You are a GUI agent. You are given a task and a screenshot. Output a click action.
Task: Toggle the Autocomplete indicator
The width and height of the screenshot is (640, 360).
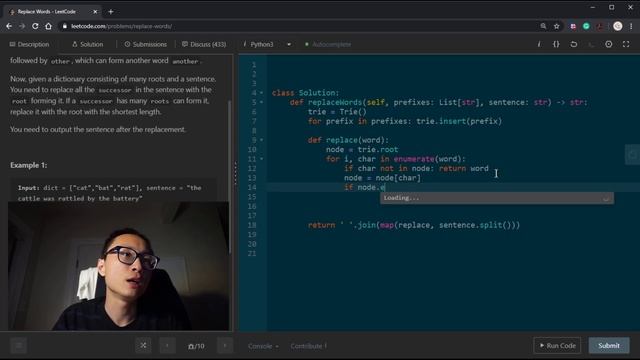(x=328, y=44)
